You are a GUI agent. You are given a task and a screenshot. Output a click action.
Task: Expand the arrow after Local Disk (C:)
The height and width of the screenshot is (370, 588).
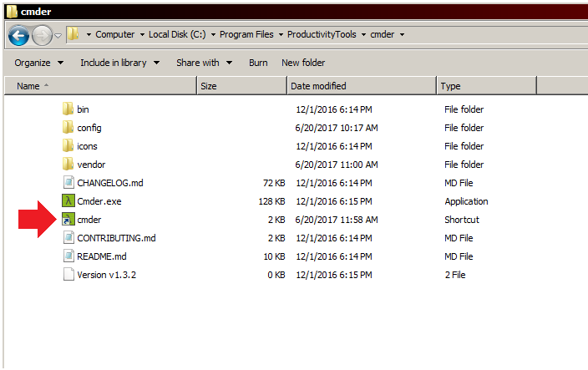tap(213, 34)
